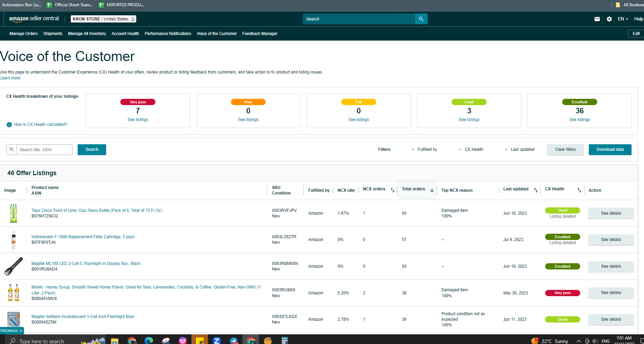Open Maglite ML100 LED Flashlight product link
Image resolution: width=644 pixels, height=344 pixels.
pos(86,264)
